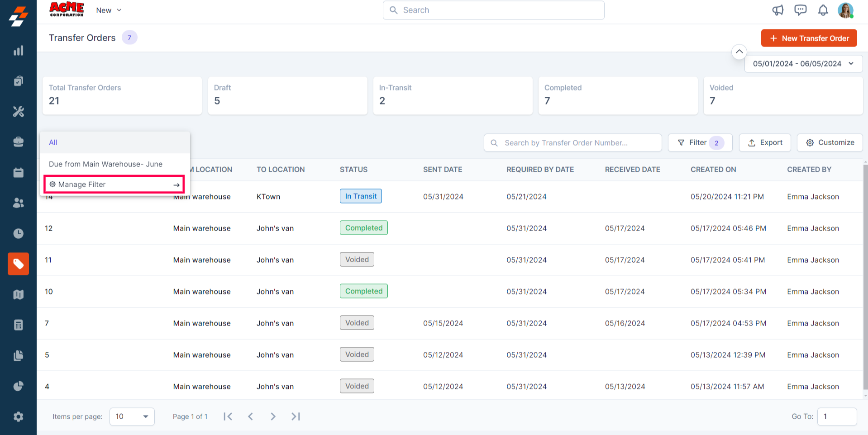Expand the date range dropdown

tap(803, 64)
